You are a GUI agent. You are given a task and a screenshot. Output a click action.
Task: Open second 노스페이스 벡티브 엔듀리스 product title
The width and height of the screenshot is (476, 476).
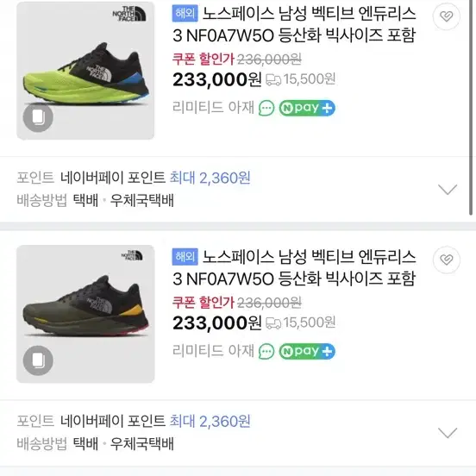coord(294,268)
